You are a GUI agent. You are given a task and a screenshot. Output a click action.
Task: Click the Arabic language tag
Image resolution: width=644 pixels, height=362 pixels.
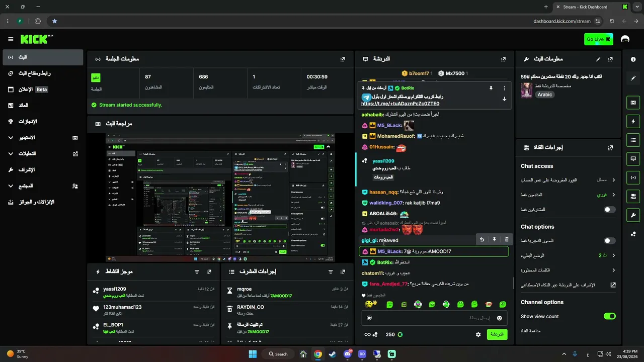tap(545, 95)
